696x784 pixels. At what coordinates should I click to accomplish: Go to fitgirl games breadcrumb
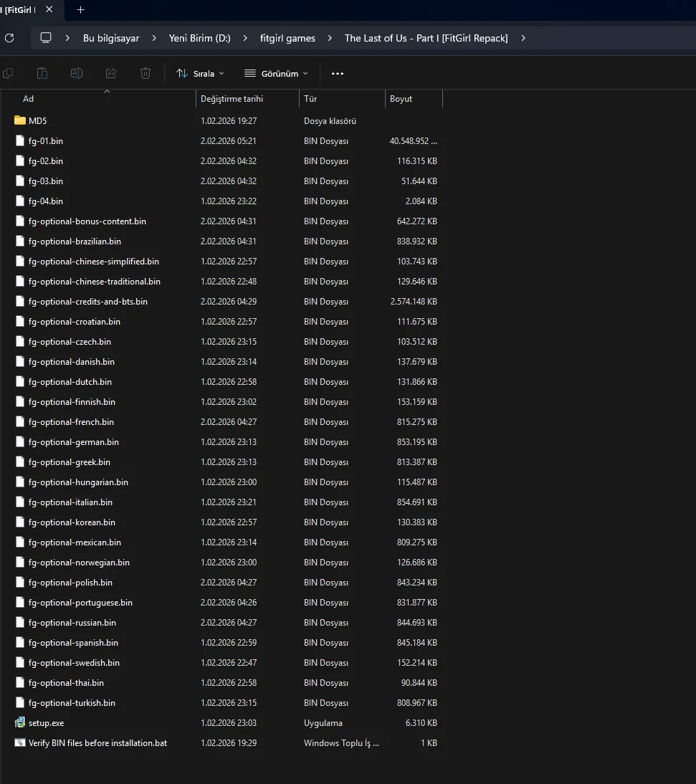pos(287,38)
